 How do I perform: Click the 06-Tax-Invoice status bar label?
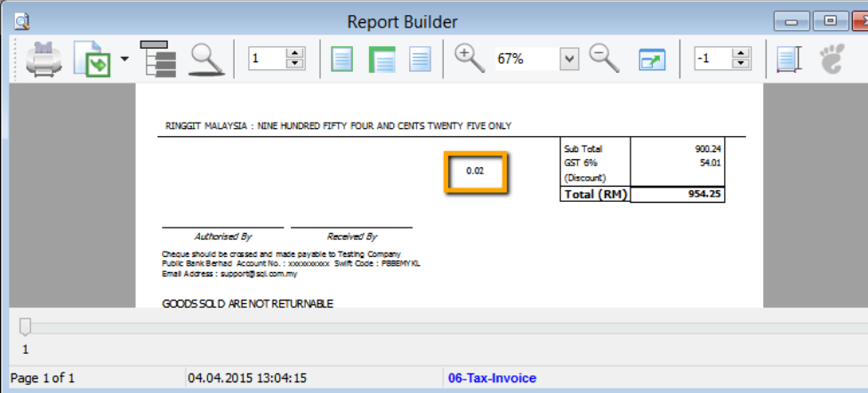492,378
